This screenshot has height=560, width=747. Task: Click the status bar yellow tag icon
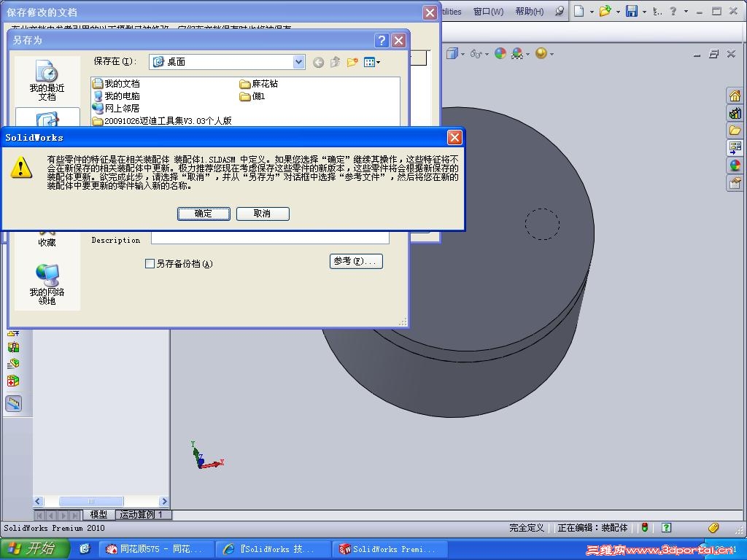pyautogui.click(x=713, y=527)
